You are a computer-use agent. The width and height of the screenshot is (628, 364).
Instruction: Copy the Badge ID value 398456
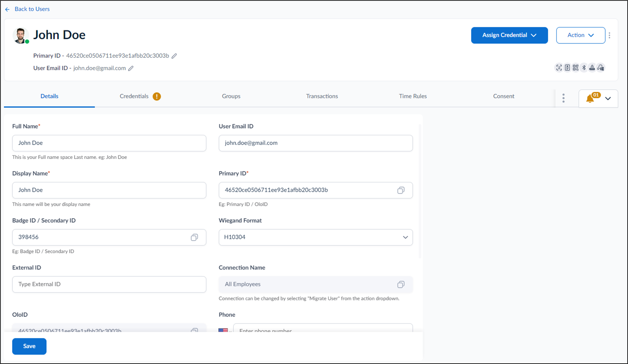point(194,237)
